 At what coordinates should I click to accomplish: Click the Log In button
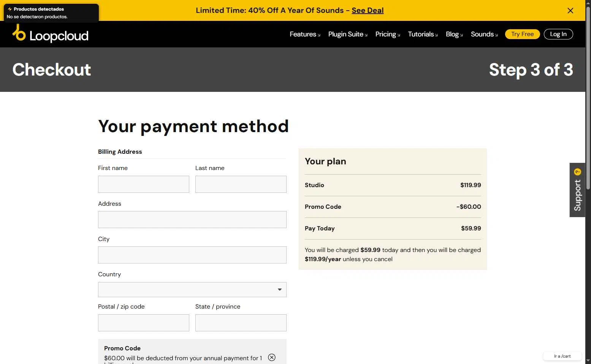tap(558, 34)
